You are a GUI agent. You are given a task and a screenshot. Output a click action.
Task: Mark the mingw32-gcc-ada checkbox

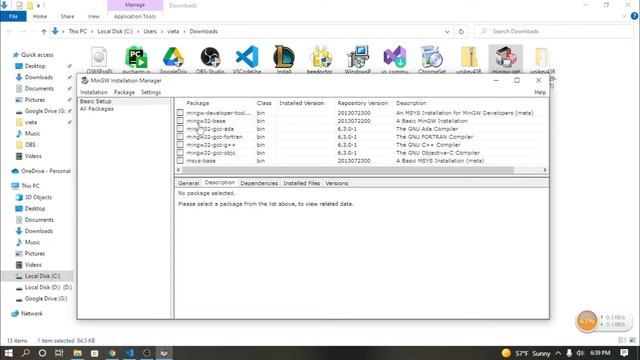tap(180, 129)
